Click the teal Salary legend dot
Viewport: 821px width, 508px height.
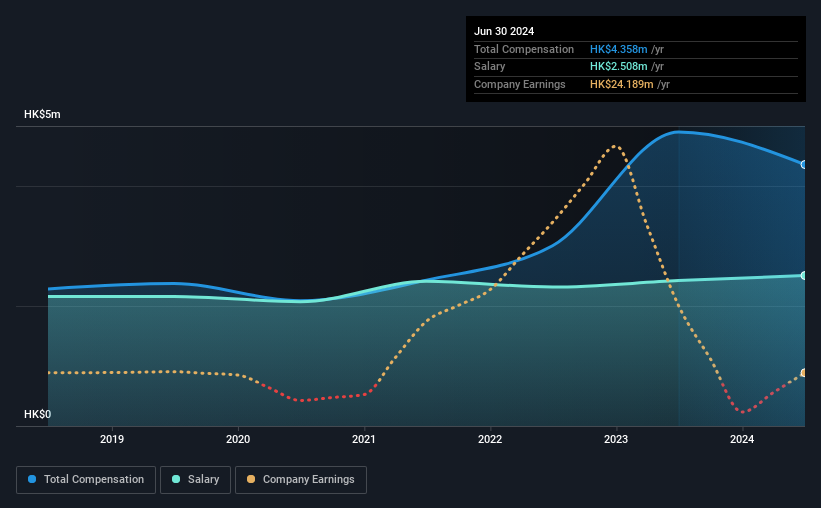pyautogui.click(x=176, y=479)
